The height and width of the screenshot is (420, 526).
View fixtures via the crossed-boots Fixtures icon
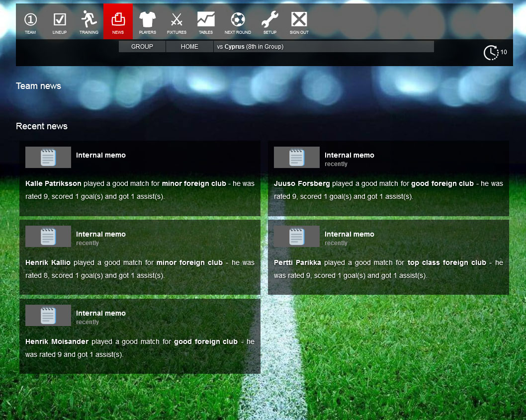pos(176,21)
